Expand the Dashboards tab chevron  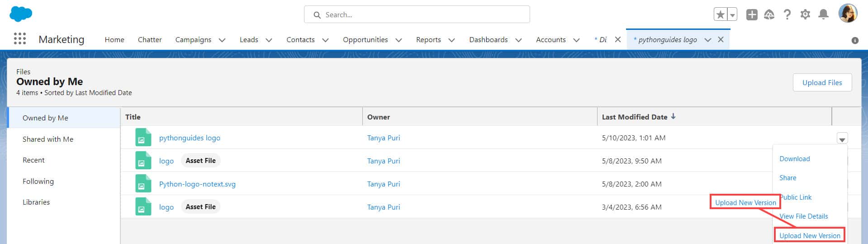point(518,40)
